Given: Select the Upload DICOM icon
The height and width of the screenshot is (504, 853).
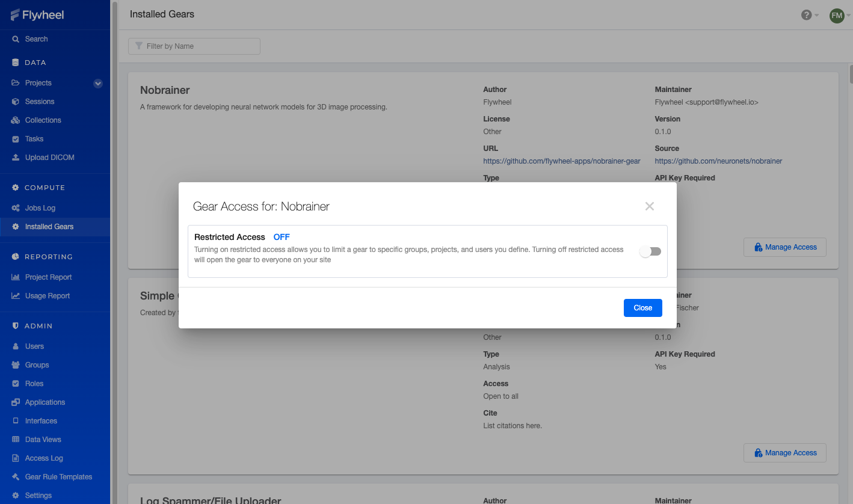Looking at the screenshot, I should [16, 158].
